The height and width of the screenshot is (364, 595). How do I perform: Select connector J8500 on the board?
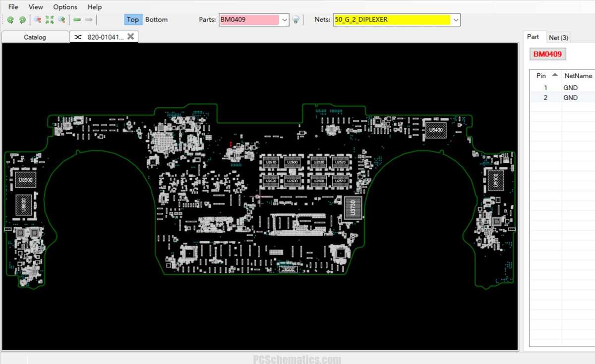(289, 269)
